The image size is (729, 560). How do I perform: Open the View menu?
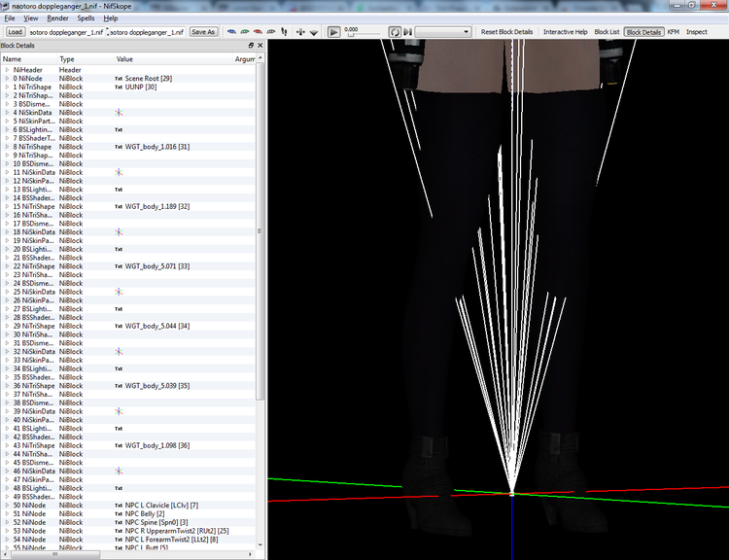(31, 18)
